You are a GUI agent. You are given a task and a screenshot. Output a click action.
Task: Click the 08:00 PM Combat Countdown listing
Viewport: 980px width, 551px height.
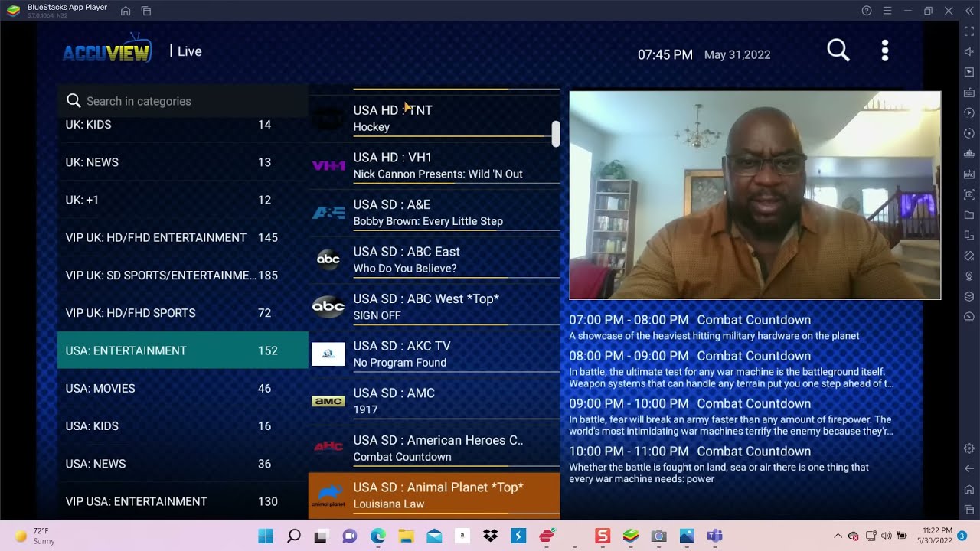click(x=731, y=369)
